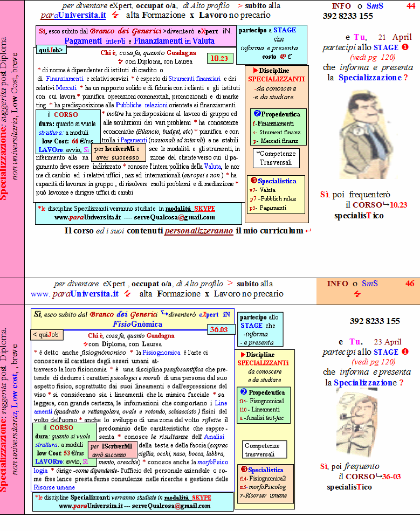Click the '*Competenze Trasversali' box on page 44
Image resolution: width=420 pixels, height=531 pixels.
[x=276, y=158]
